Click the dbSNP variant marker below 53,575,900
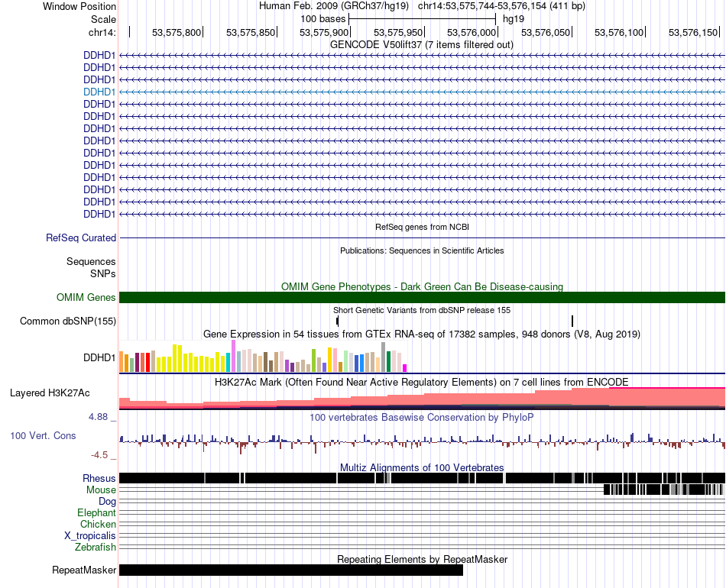 pyautogui.click(x=338, y=321)
